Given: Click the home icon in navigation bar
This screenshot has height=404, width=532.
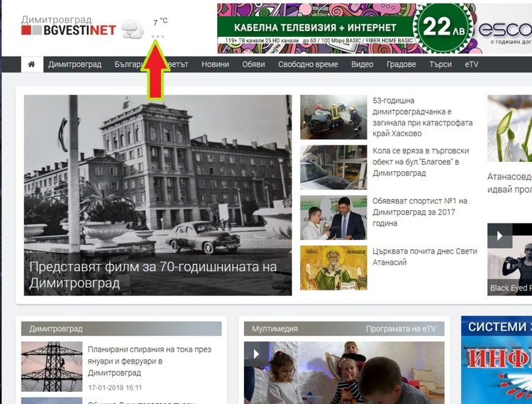Looking at the screenshot, I should [31, 64].
